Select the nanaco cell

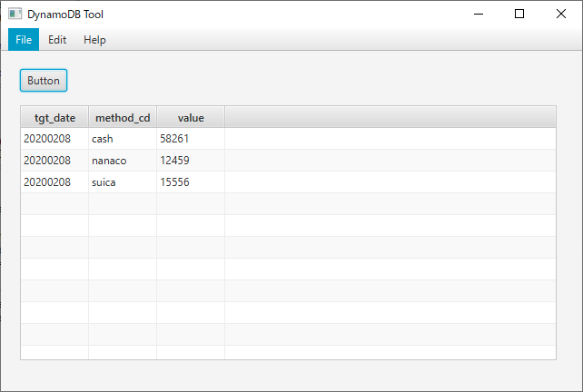[123, 161]
